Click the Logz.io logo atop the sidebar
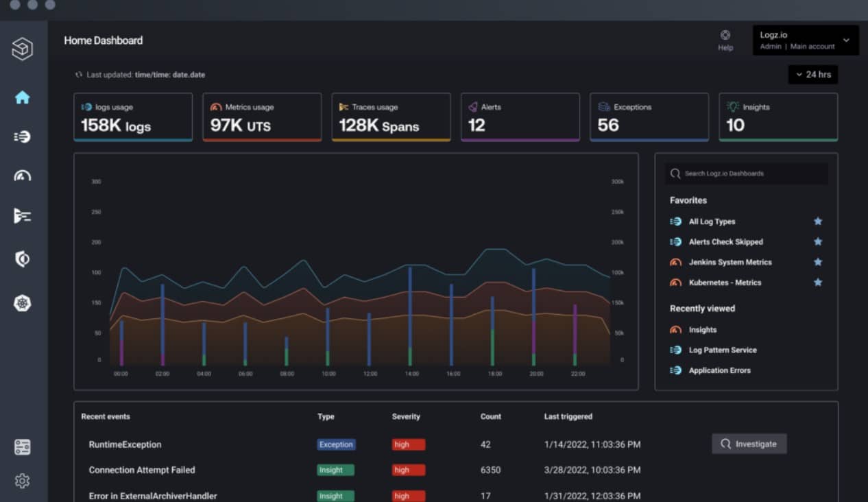868x502 pixels. pos(23,49)
